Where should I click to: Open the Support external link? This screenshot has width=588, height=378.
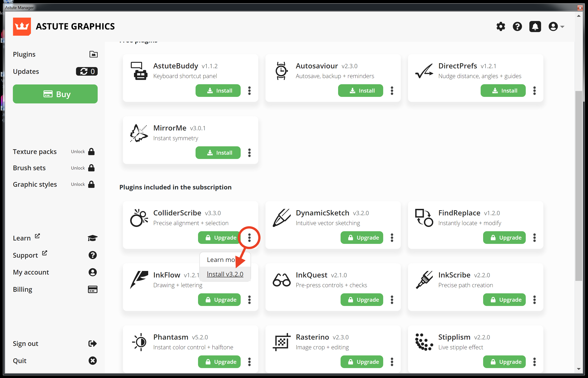click(55, 255)
